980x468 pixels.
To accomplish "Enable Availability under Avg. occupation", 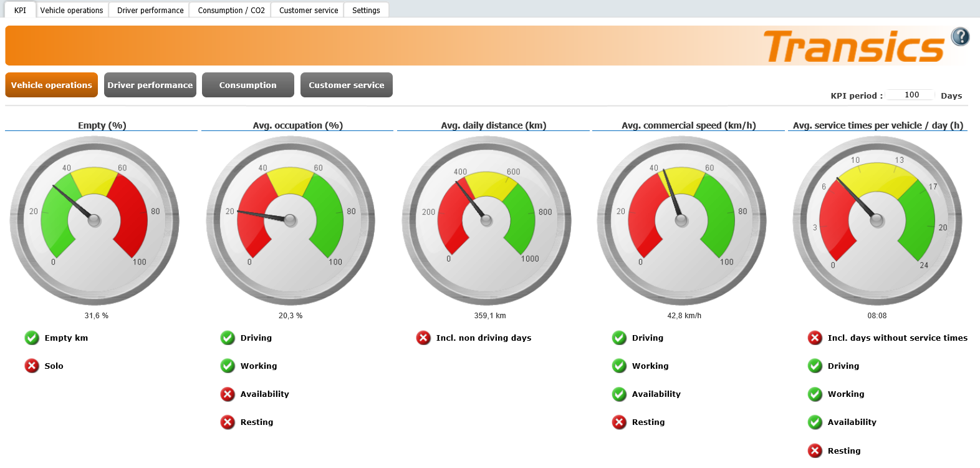I will coord(228,394).
